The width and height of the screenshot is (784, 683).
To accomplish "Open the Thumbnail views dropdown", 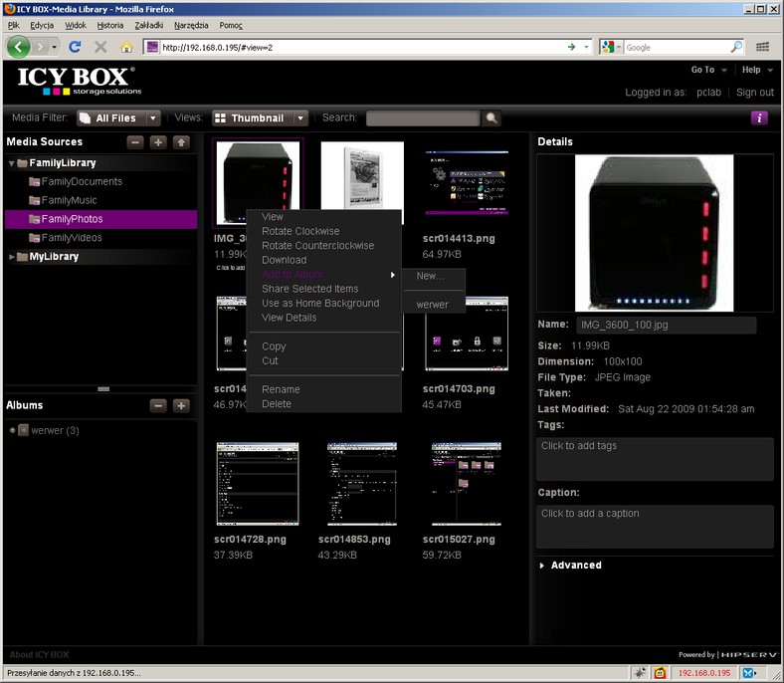I will [x=300, y=118].
